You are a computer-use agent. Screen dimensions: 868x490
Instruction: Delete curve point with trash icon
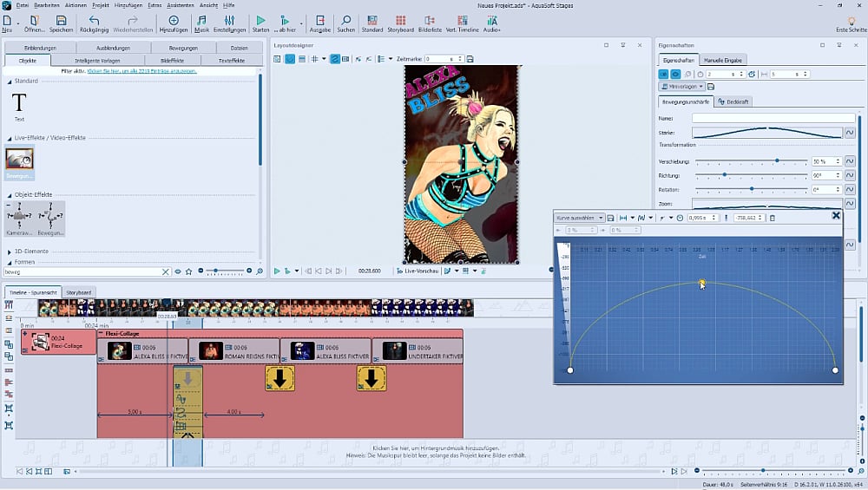[773, 218]
